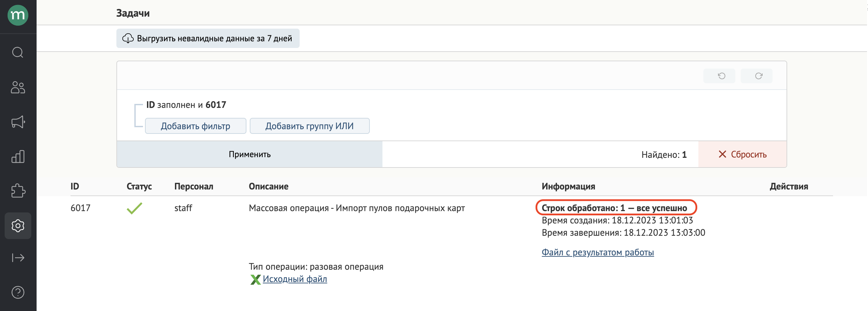Undo filter change with counterclockwise arrow
This screenshot has width=868, height=311.
coord(719,76)
